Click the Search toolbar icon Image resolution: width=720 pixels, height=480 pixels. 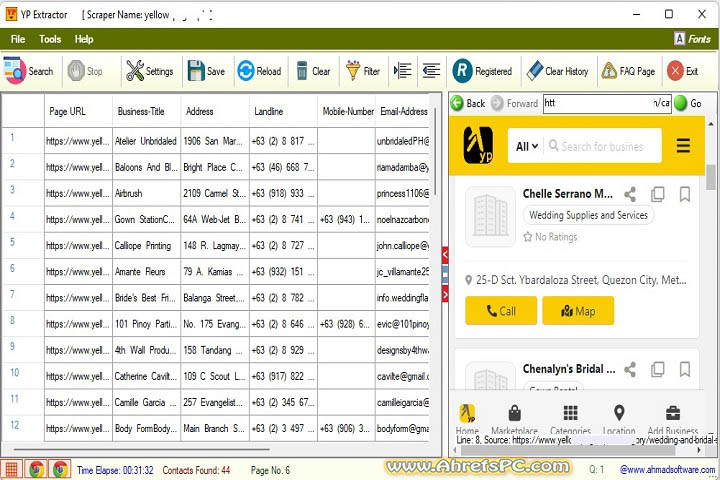[15, 71]
